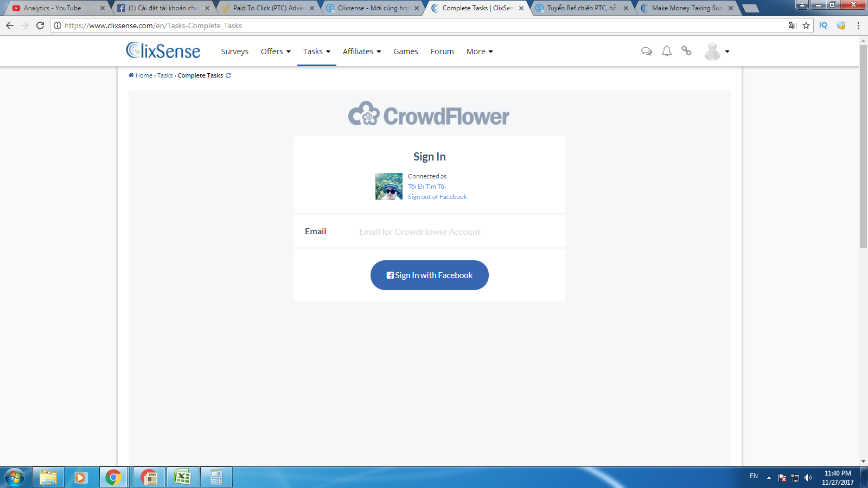
Task: Open the Surveys page
Action: tap(235, 52)
